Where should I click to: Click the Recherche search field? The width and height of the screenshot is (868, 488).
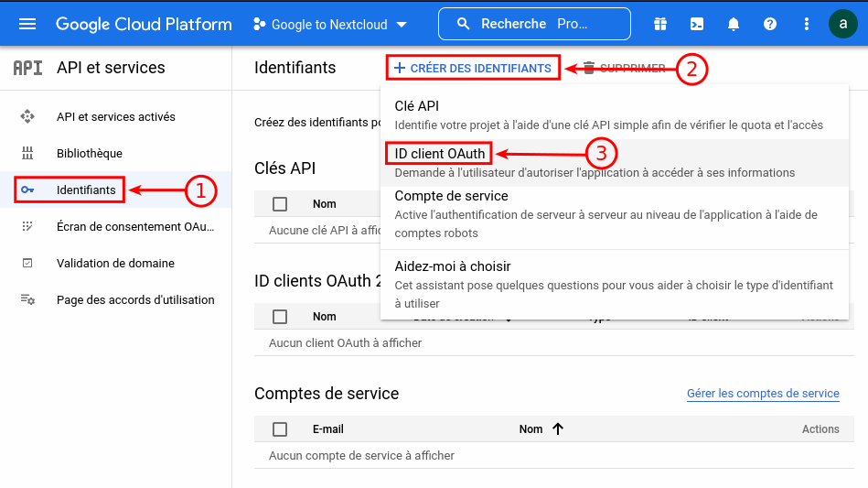[x=534, y=24]
